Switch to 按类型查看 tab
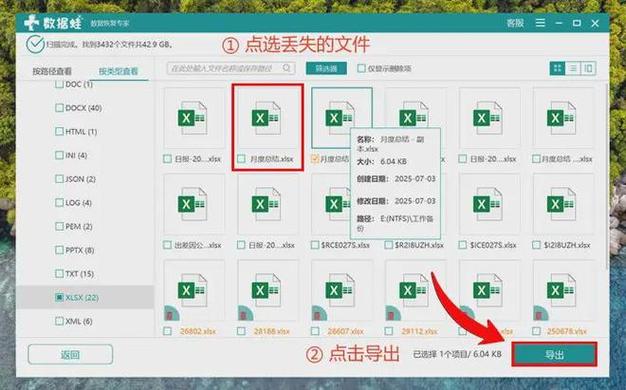The height and width of the screenshot is (390, 626). point(118,71)
